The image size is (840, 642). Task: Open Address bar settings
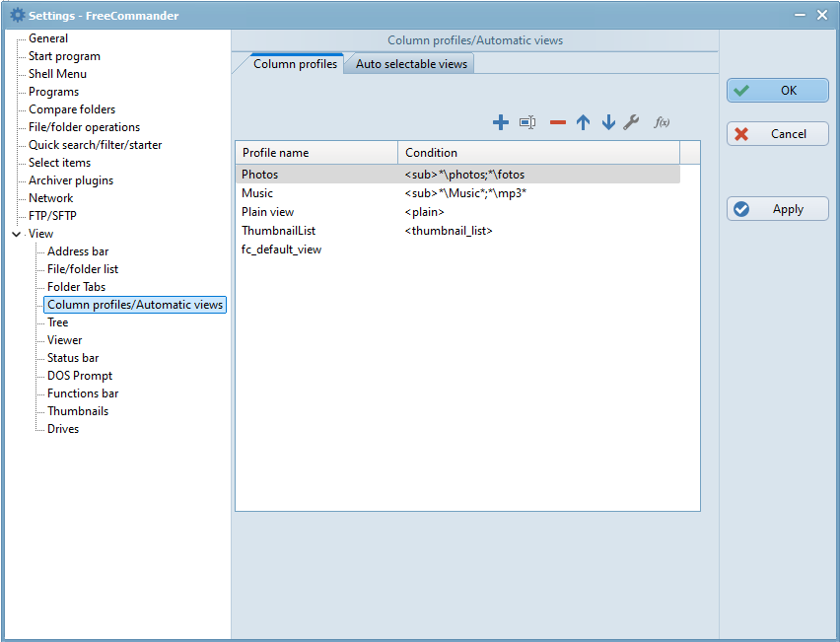tap(78, 251)
